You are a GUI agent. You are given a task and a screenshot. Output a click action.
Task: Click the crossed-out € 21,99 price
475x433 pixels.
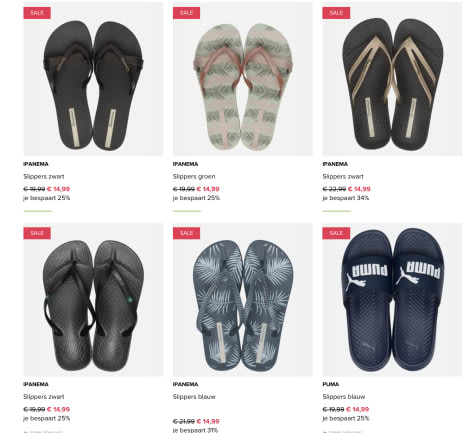click(x=184, y=421)
